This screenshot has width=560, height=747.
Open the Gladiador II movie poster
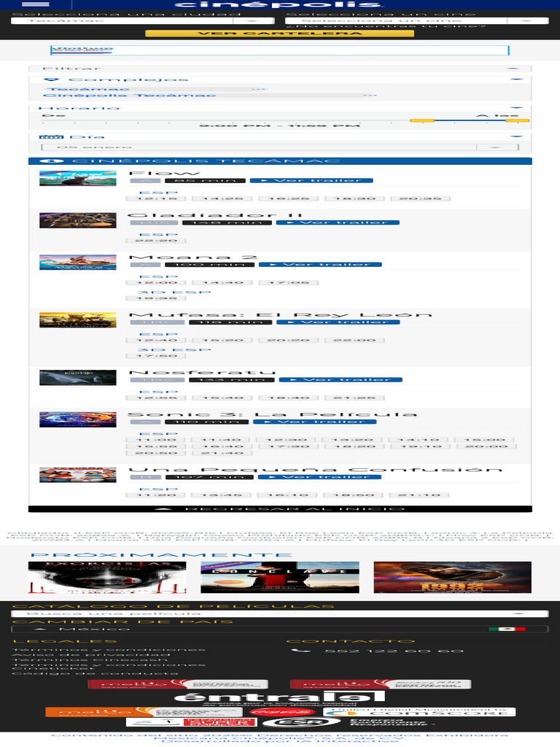pyautogui.click(x=77, y=220)
